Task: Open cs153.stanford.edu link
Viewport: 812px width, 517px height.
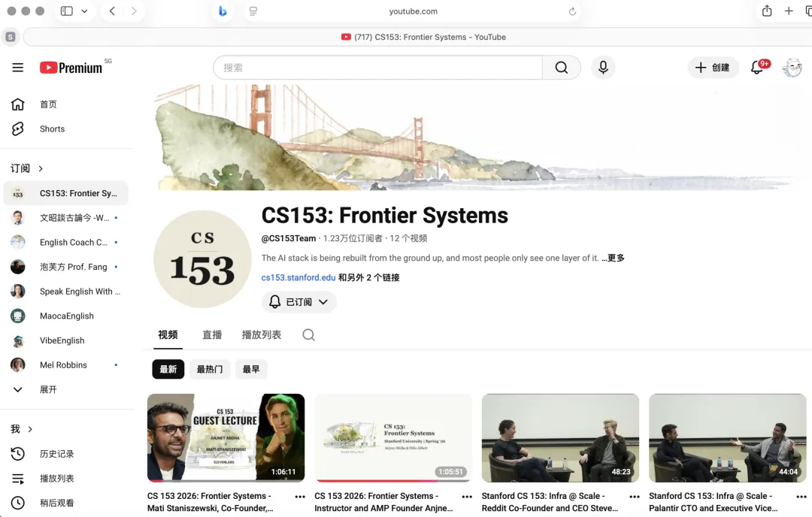Action: coord(298,277)
